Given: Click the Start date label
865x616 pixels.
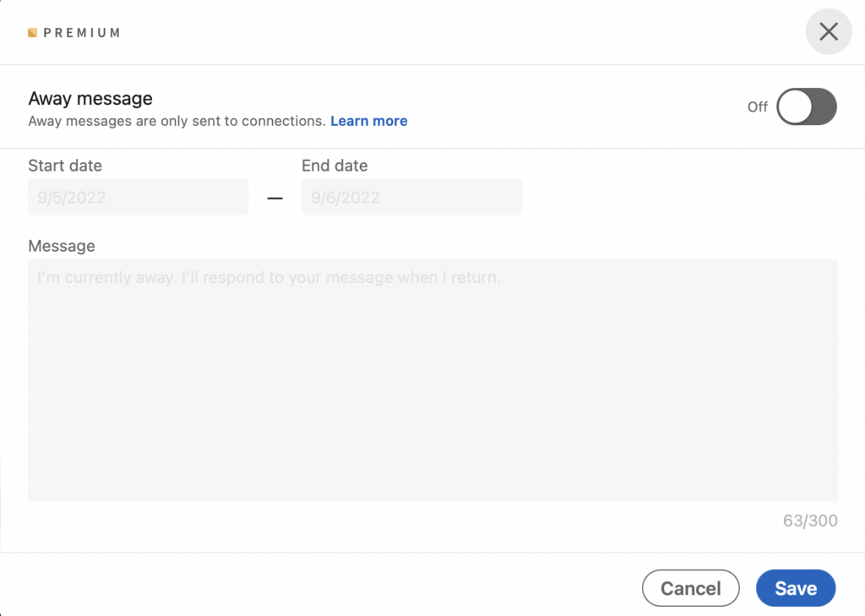Looking at the screenshot, I should (x=65, y=166).
